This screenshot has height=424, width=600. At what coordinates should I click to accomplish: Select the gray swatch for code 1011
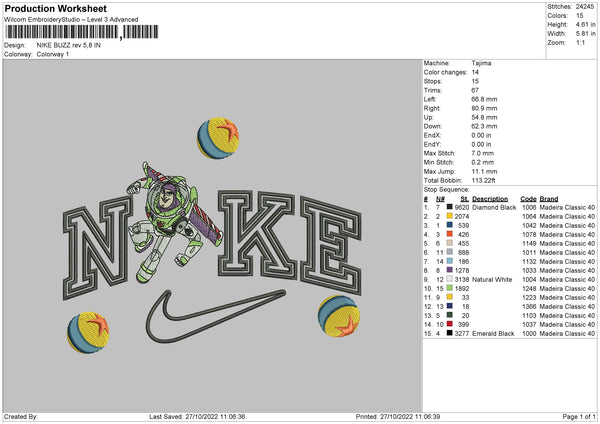(x=450, y=252)
